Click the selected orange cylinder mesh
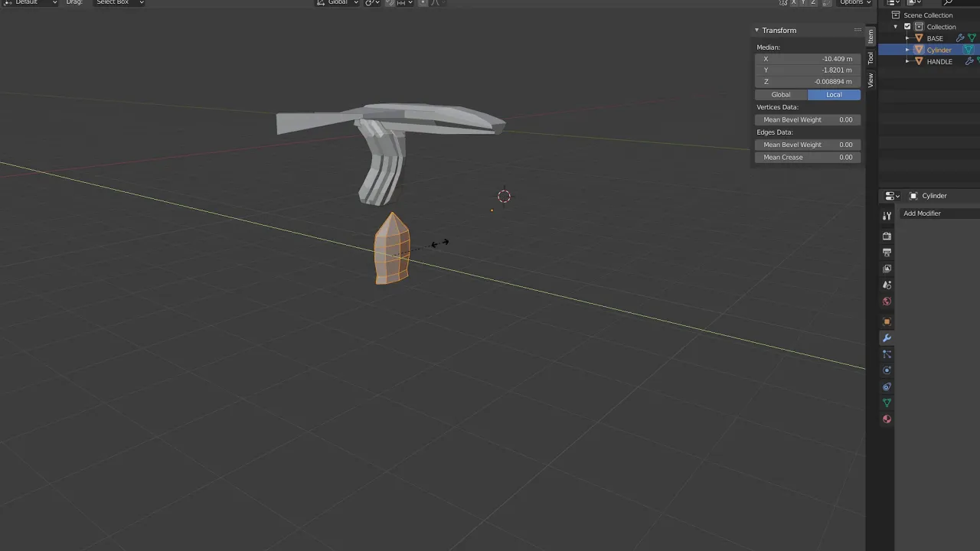This screenshot has width=980, height=551. coord(391,250)
